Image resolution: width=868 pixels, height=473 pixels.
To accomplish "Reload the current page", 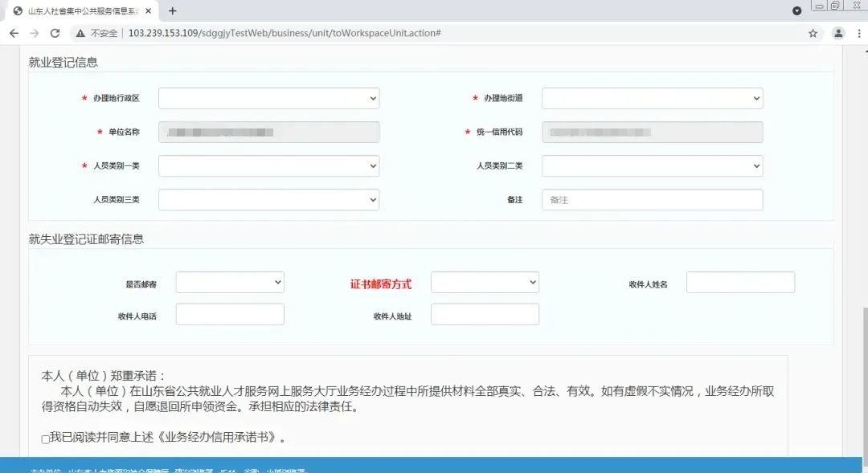I will (x=55, y=33).
